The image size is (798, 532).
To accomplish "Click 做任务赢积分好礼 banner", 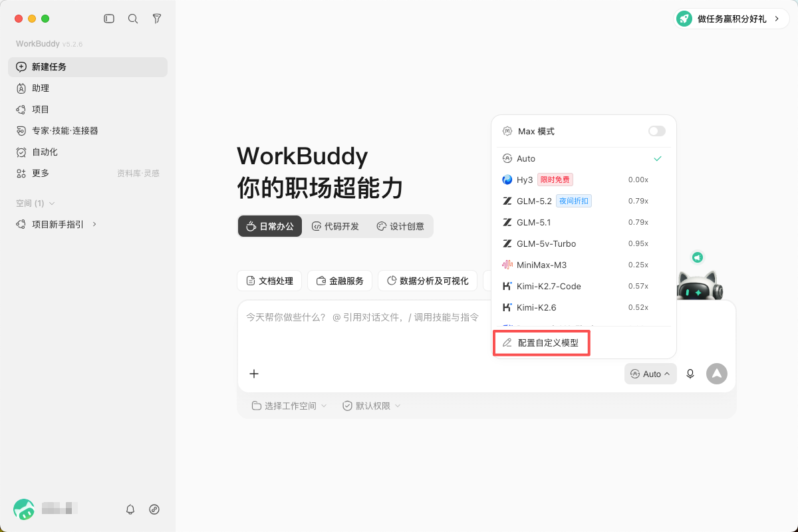I will (x=731, y=19).
